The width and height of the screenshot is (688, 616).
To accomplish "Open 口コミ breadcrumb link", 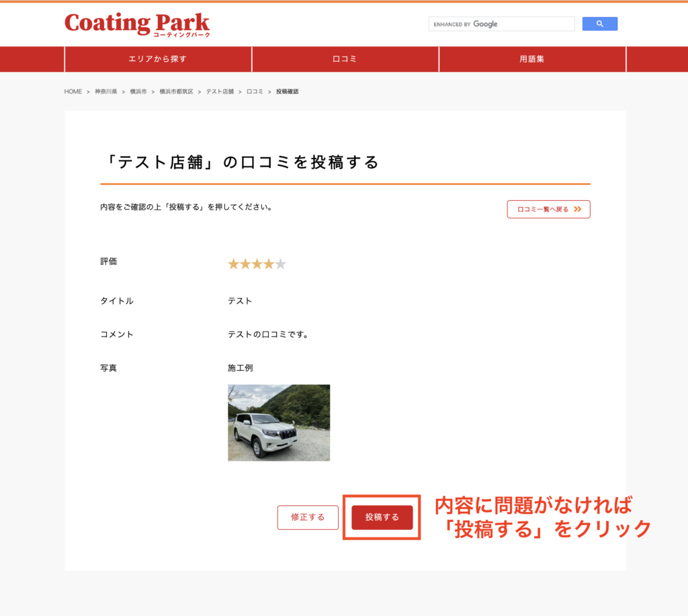I will click(x=255, y=91).
